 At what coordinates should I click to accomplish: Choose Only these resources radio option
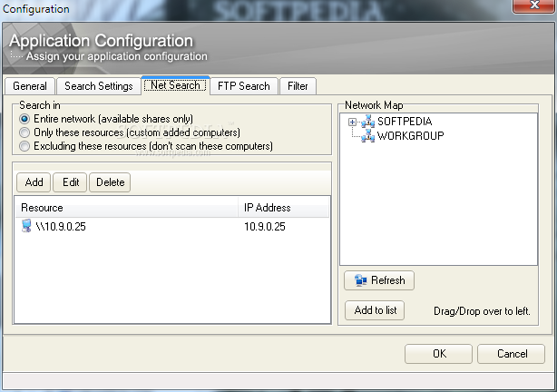[24, 132]
